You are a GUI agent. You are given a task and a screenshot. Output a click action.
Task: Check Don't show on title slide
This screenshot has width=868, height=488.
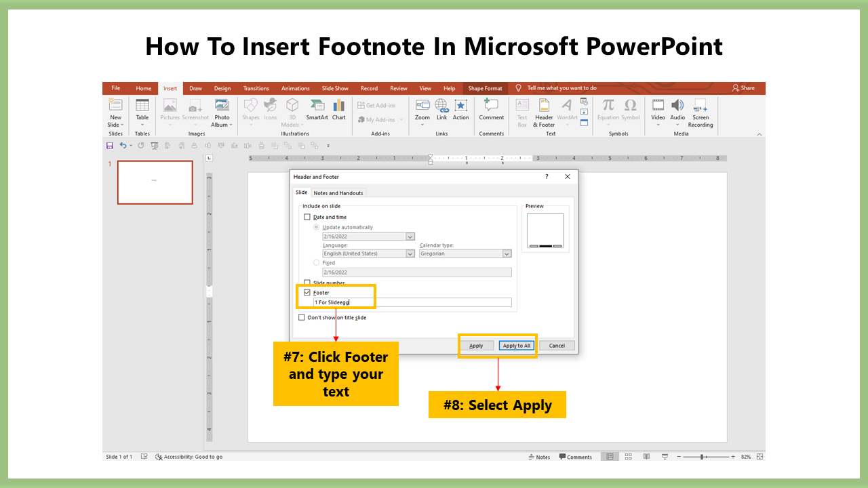[302, 317]
